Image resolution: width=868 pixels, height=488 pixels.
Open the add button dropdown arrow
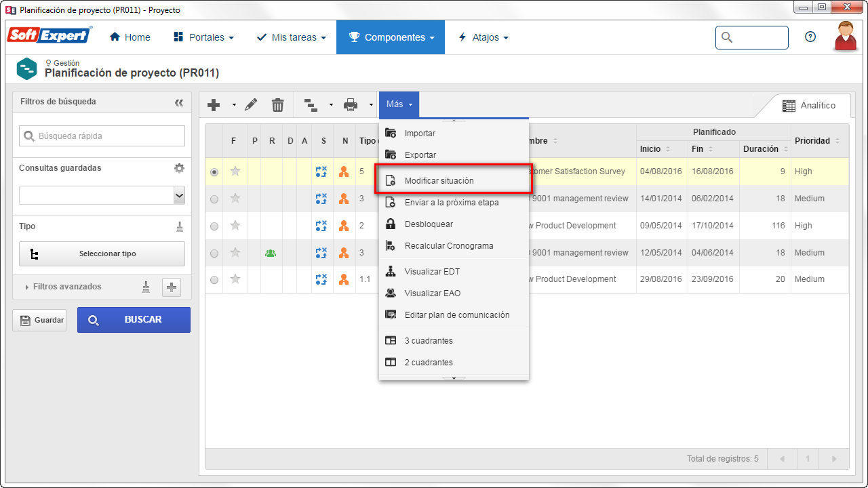[x=234, y=105]
